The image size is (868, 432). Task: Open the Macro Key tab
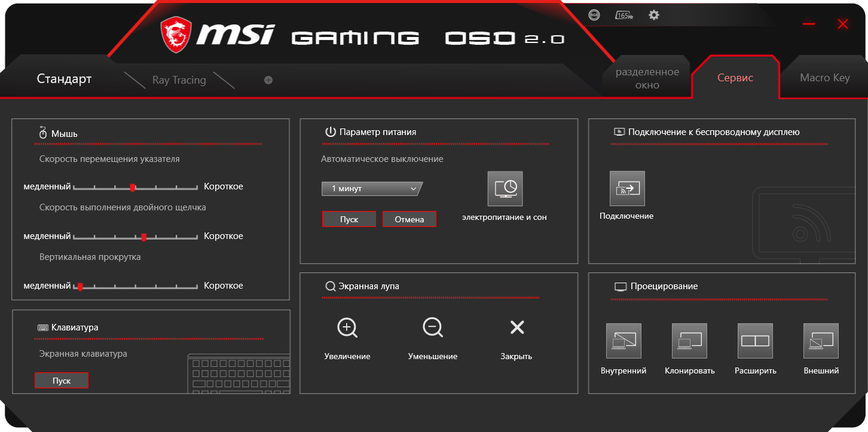pyautogui.click(x=825, y=78)
